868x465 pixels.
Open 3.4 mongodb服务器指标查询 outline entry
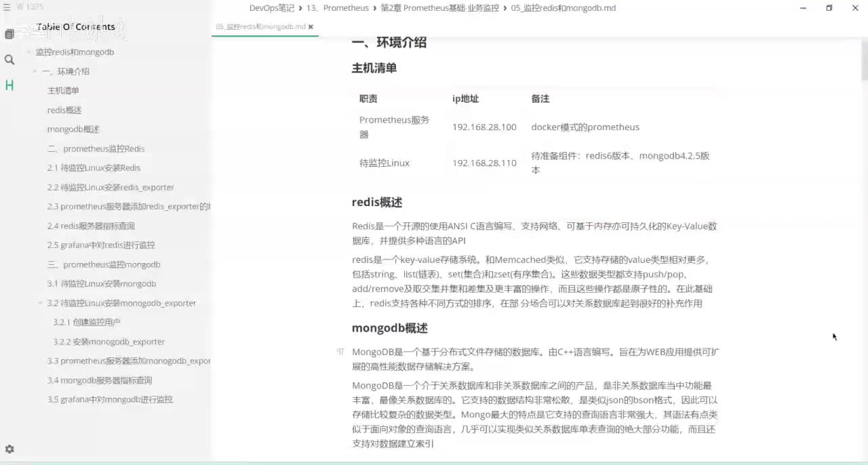[100, 380]
